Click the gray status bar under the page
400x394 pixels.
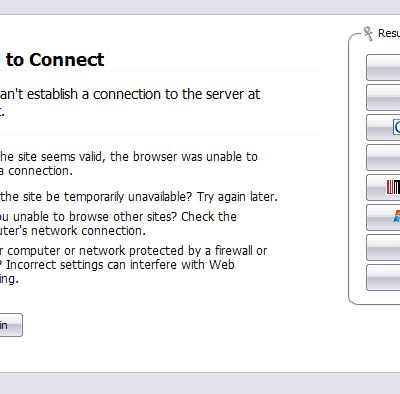pyautogui.click(x=200, y=383)
